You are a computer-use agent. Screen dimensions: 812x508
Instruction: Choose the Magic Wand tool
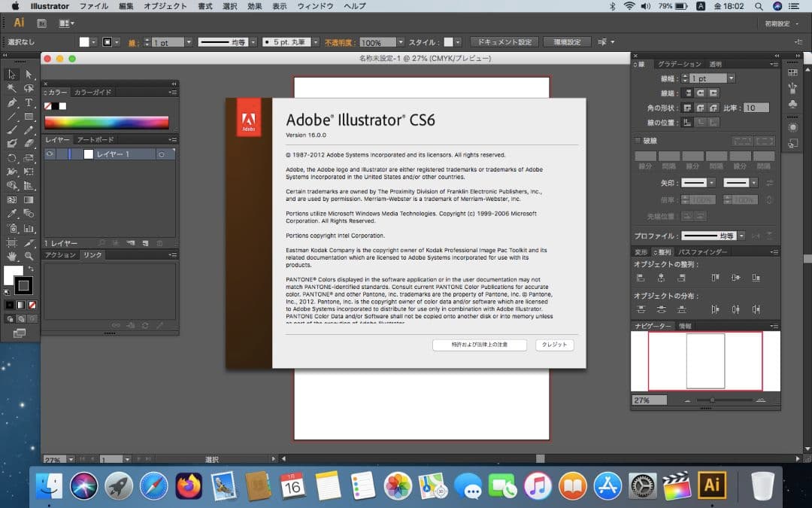(x=12, y=88)
